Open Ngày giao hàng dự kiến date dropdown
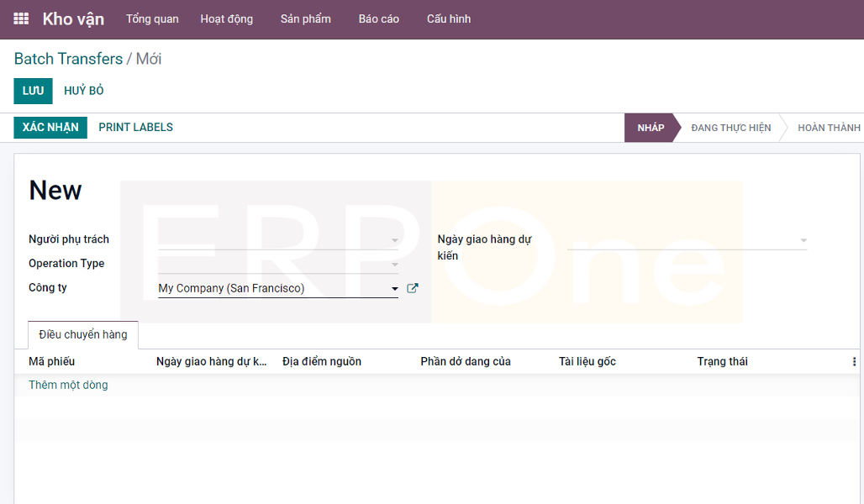 tap(803, 240)
